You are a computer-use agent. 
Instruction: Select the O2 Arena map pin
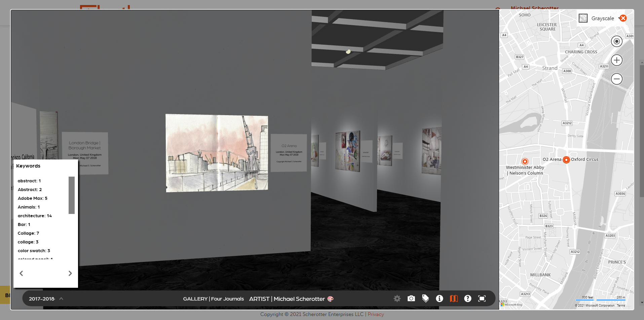[566, 160]
